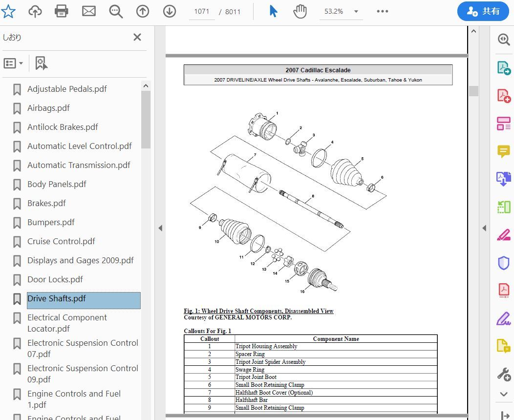Click the cloud upload icon
Screen dimensions: 514x420
click(x=35, y=11)
